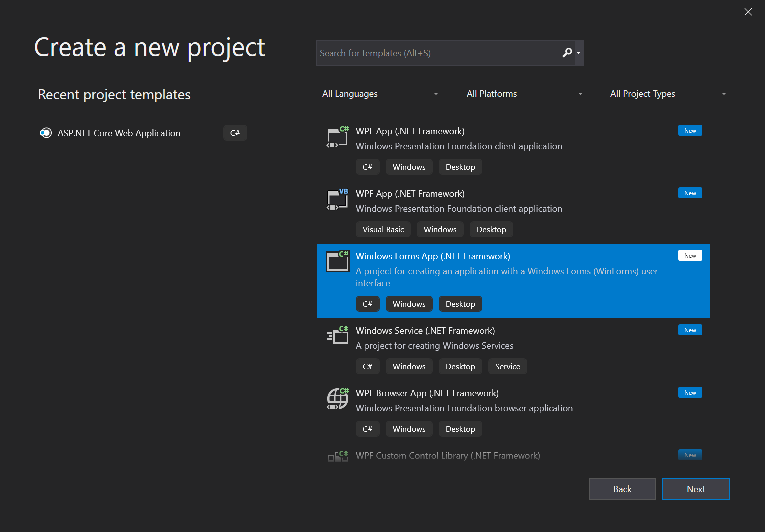The image size is (765, 532).
Task: Click the Windows Service template icon
Action: tap(337, 335)
